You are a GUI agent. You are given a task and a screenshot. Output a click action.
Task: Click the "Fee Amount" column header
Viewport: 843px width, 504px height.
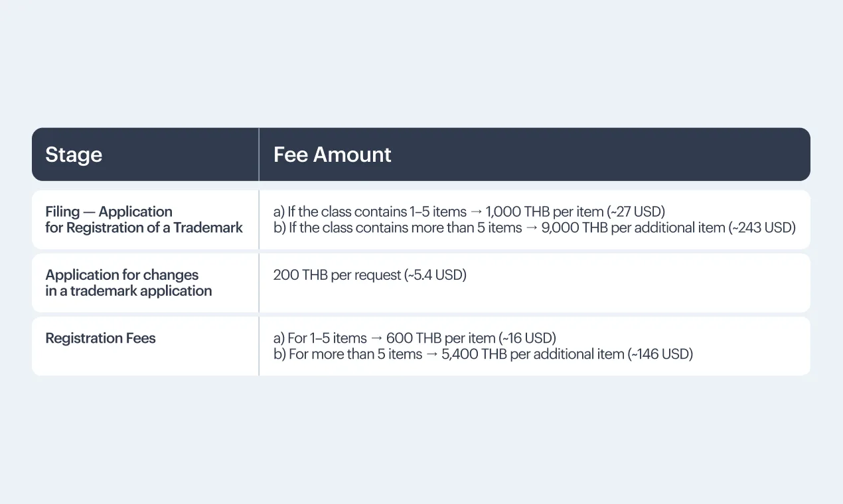click(x=332, y=155)
